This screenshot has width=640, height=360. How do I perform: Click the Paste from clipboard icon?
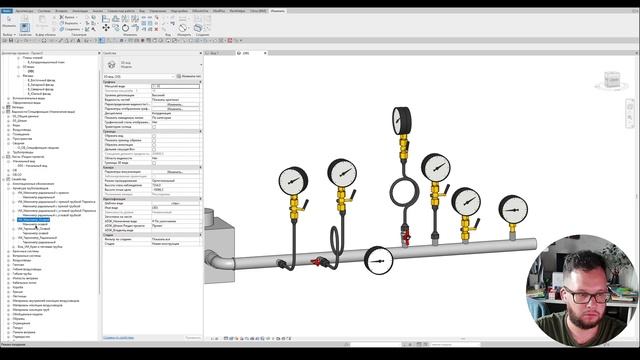[x=42, y=19]
